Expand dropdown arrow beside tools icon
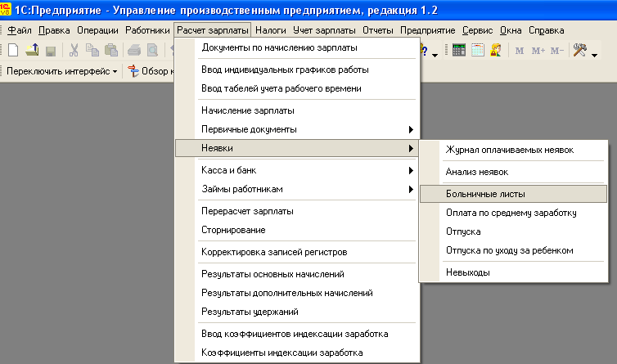The width and height of the screenshot is (617, 364). (595, 55)
